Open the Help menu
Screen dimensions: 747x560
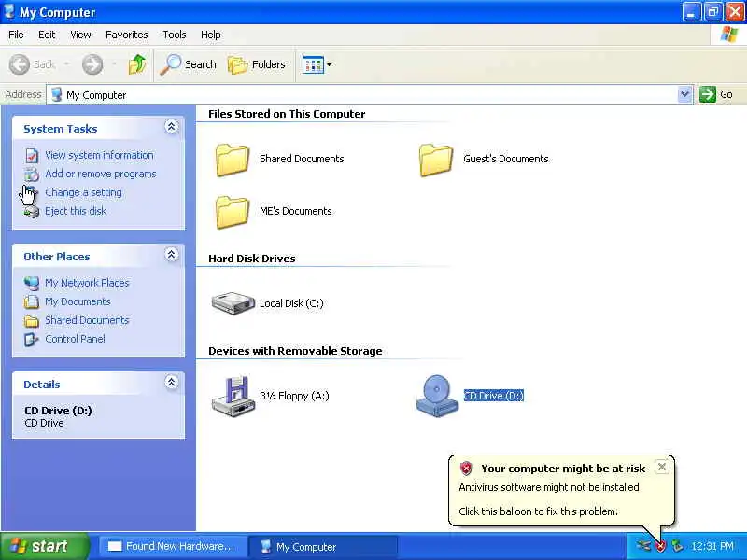(x=211, y=35)
